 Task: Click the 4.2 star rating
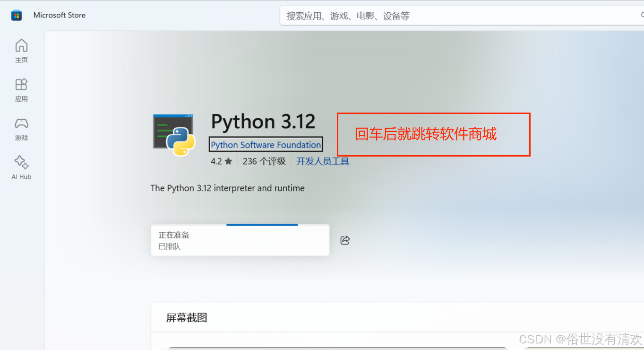[x=222, y=161]
